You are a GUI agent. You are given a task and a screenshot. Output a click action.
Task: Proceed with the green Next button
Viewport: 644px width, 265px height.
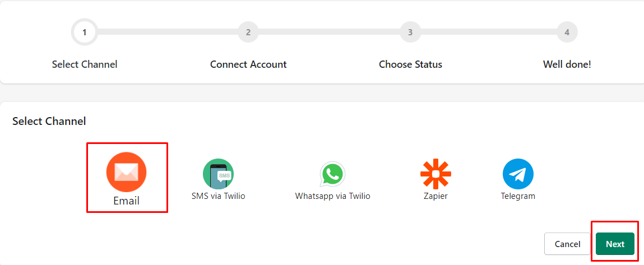(615, 244)
